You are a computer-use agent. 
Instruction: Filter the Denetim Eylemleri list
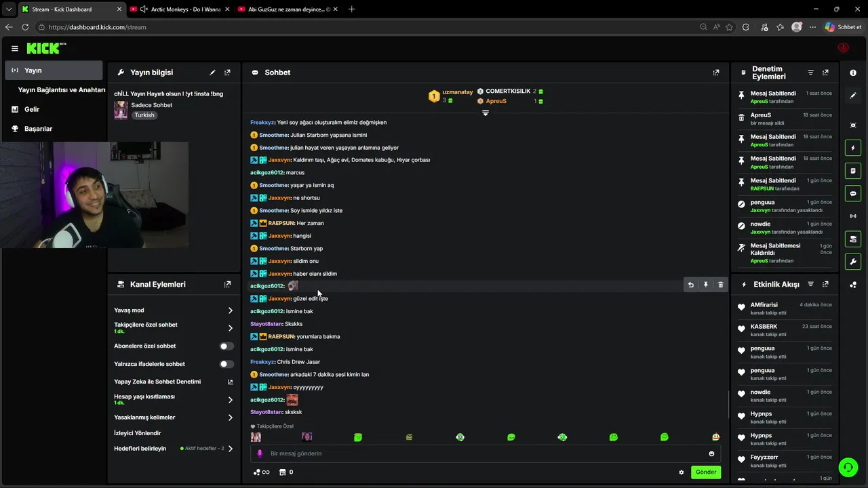pyautogui.click(x=810, y=73)
